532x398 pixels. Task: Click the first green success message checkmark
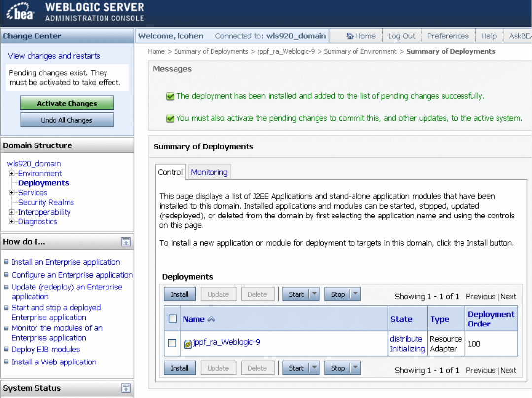[170, 96]
